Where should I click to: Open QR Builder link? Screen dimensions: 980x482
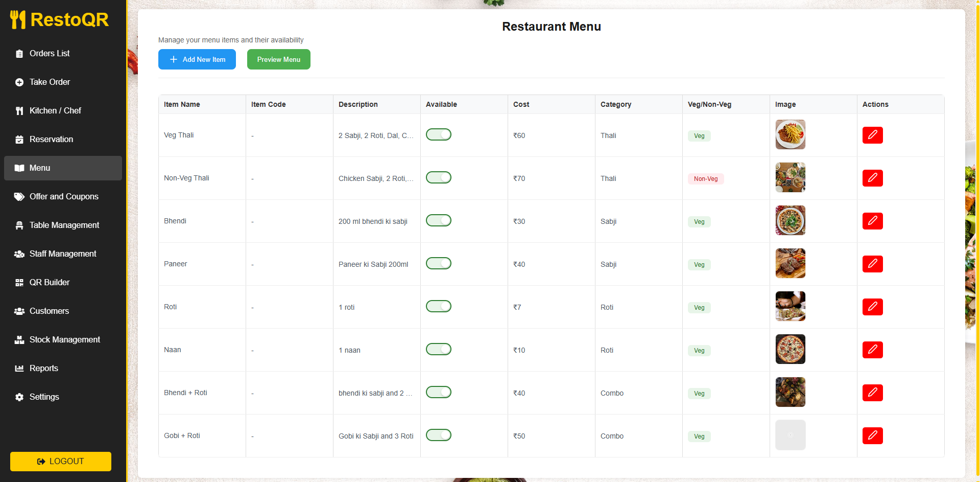coord(63,283)
